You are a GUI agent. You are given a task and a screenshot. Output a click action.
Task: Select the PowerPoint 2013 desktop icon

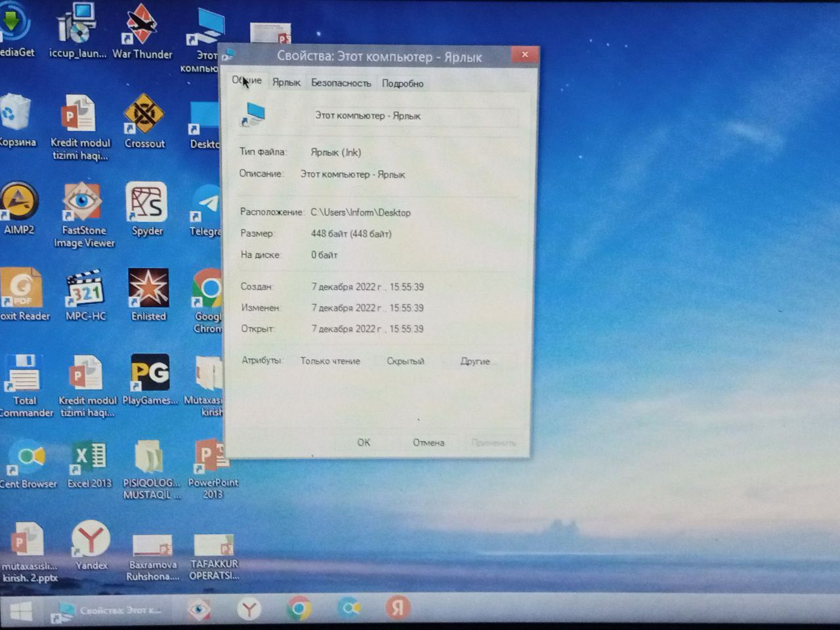(x=212, y=469)
